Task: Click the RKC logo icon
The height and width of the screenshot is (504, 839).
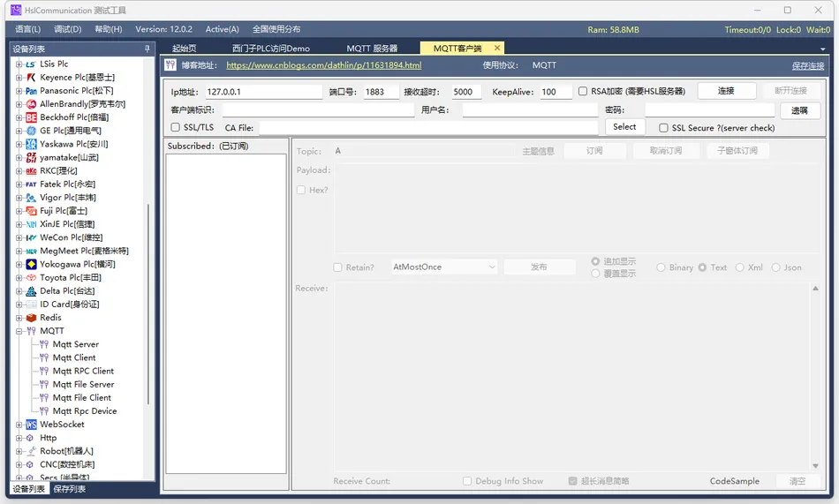Action: tap(31, 171)
